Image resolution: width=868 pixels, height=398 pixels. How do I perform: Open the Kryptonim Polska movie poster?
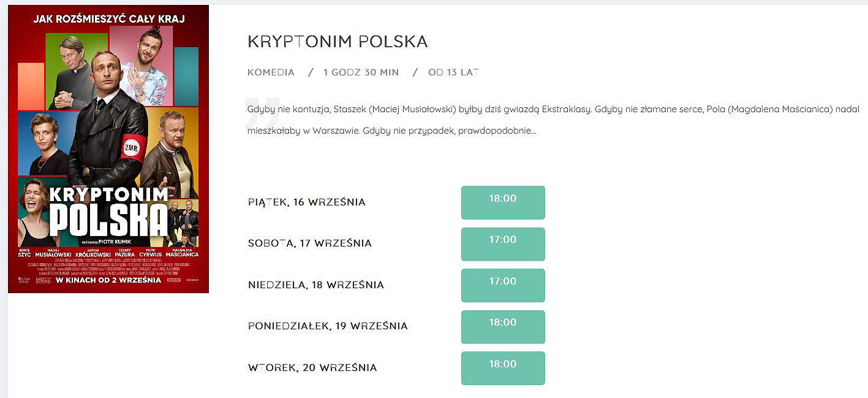pos(108,149)
